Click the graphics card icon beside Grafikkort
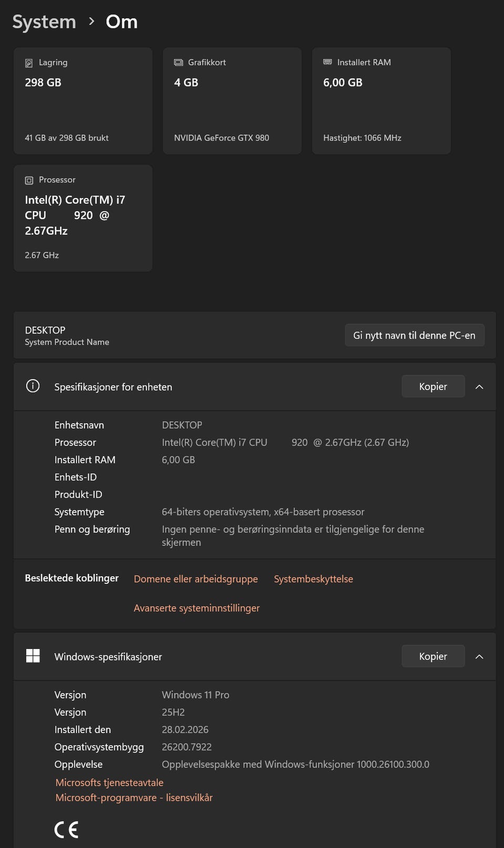Image resolution: width=504 pixels, height=848 pixels. point(178,62)
